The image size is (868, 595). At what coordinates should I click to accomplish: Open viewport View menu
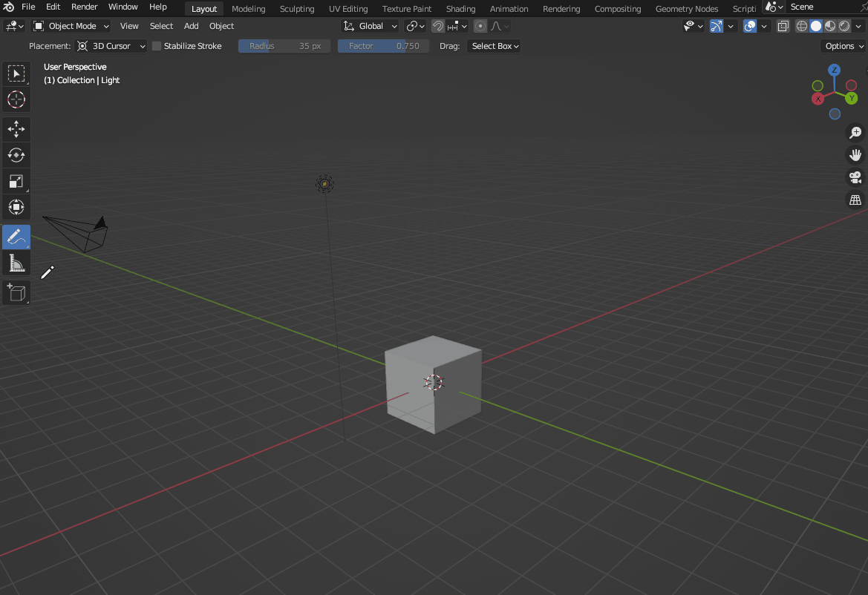129,26
